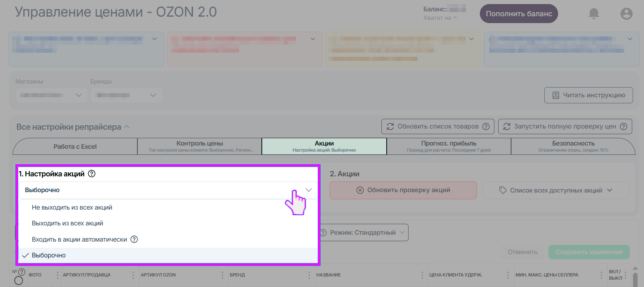The height and width of the screenshot is (287, 644).
Task: Select option Входить в акции автоматически
Action: pyautogui.click(x=168, y=239)
